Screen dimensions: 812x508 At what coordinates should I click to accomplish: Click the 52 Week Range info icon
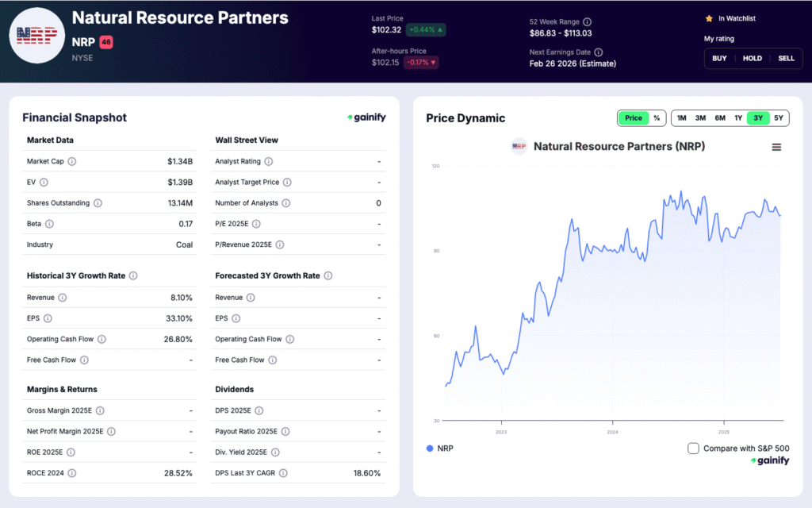587,21
